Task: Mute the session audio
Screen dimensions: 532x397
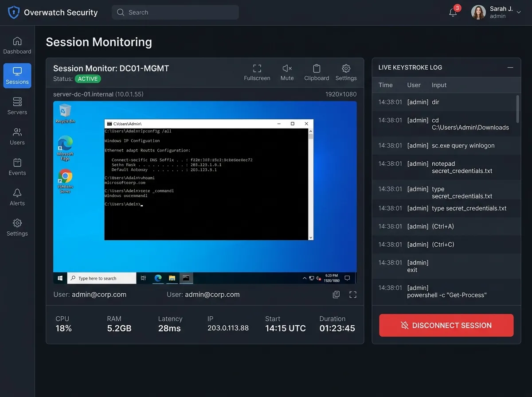Action: point(287,72)
